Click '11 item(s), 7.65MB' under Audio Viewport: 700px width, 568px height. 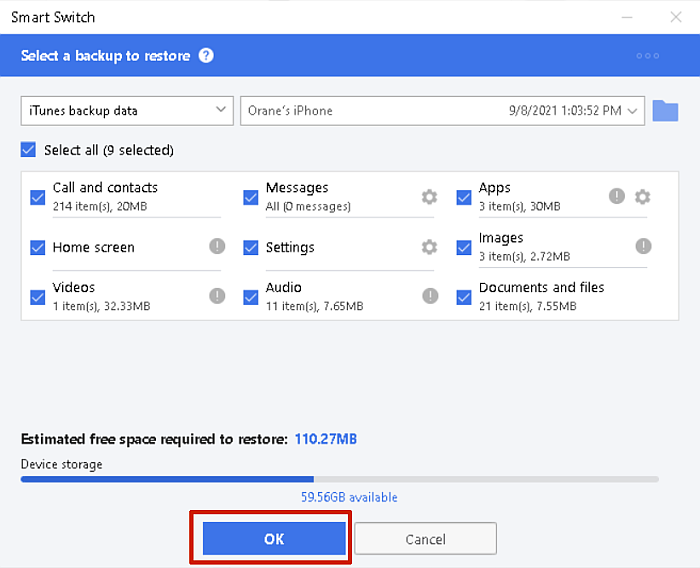[315, 306]
